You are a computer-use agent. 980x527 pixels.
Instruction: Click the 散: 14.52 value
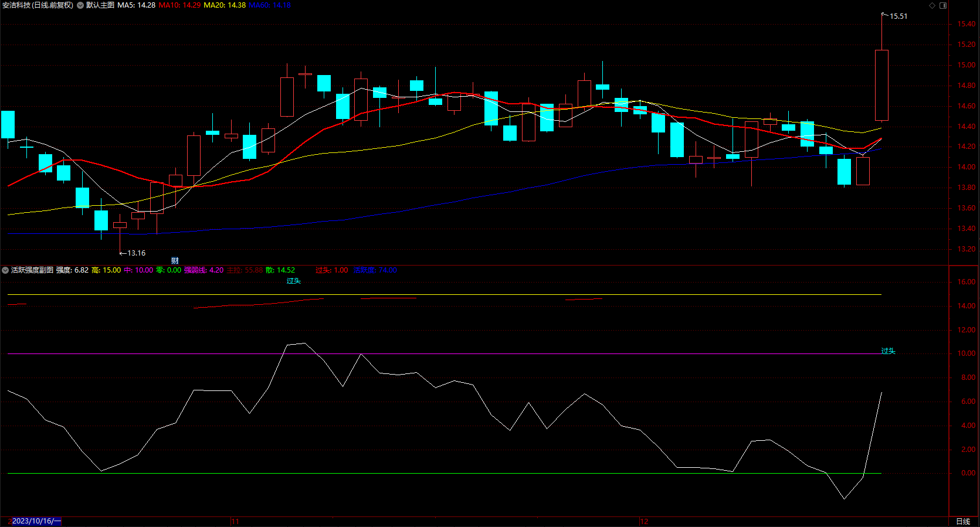pos(280,270)
